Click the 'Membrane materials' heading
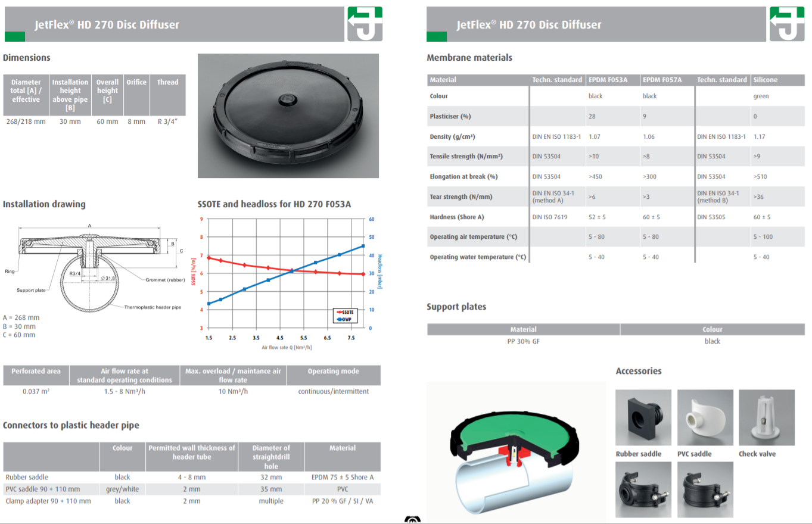Image resolution: width=812 pixels, height=524 pixels. tap(469, 58)
